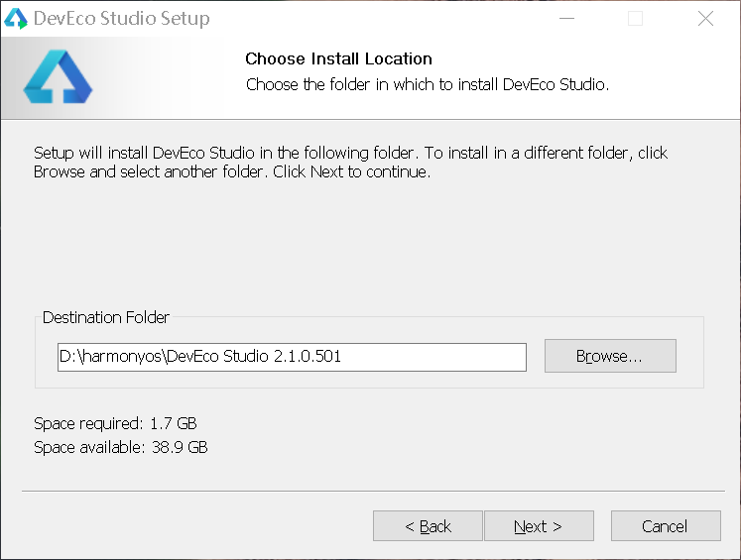Click the "Destination Folder" group label

pyautogui.click(x=106, y=318)
